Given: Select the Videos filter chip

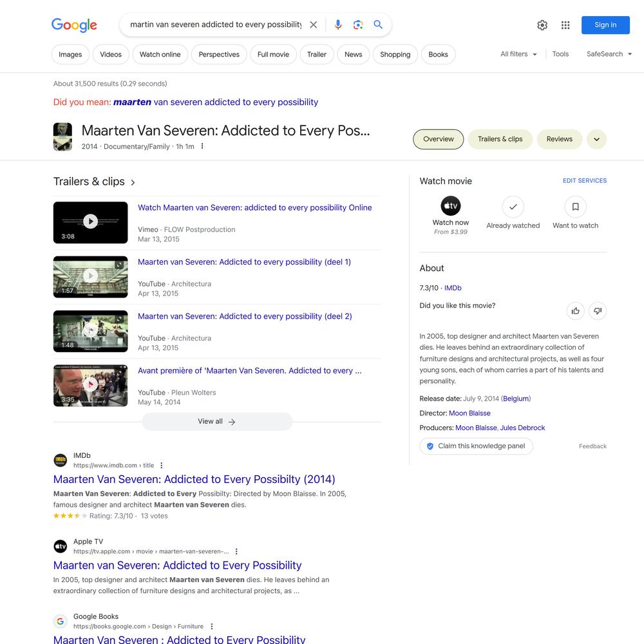Looking at the screenshot, I should pos(111,54).
